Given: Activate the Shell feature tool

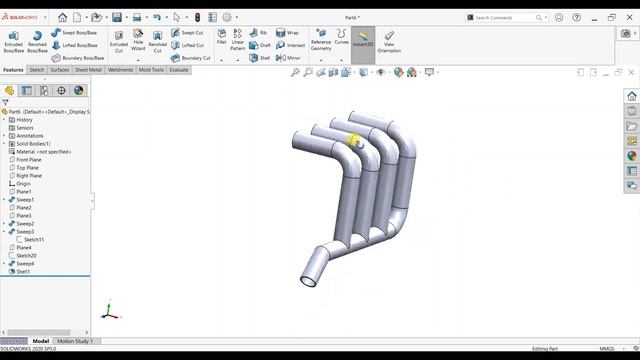Looking at the screenshot, I should tap(260, 58).
